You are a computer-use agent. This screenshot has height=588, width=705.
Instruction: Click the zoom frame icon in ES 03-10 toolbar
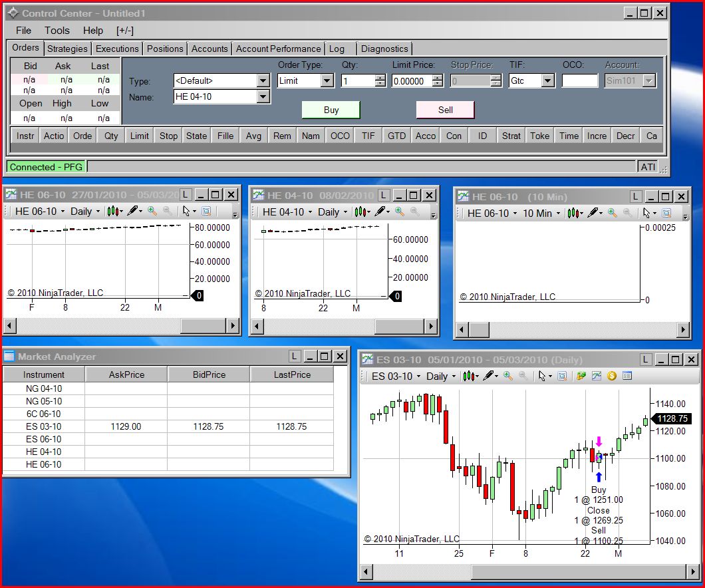pyautogui.click(x=562, y=376)
